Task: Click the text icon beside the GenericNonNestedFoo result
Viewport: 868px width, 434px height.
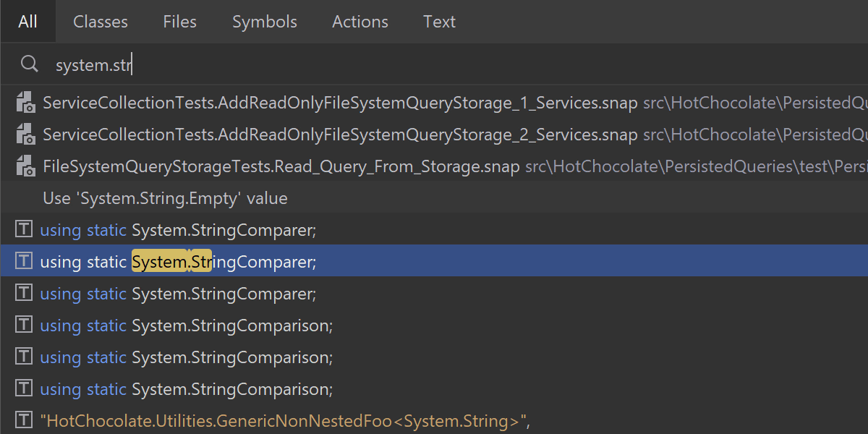Action: tap(24, 420)
